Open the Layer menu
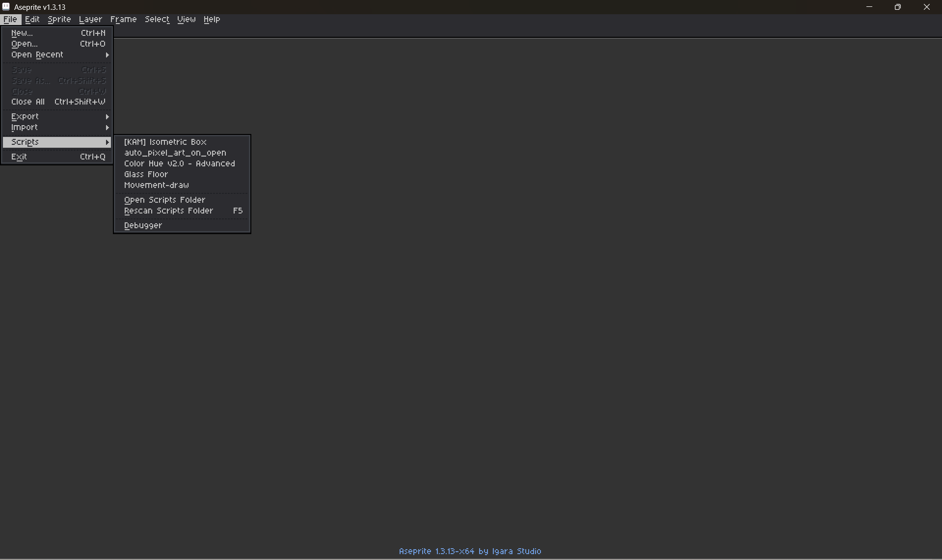 click(x=90, y=19)
